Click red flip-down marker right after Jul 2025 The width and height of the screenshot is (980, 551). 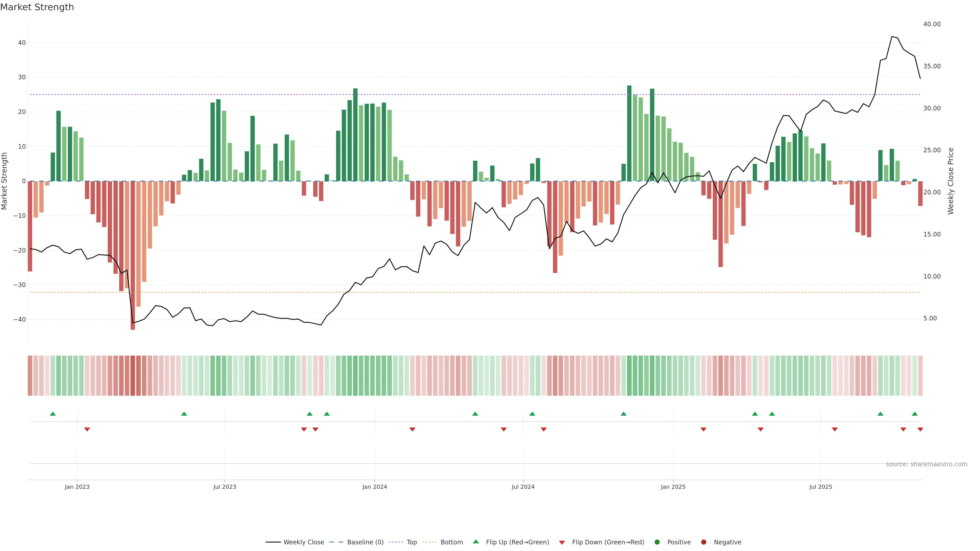click(835, 429)
